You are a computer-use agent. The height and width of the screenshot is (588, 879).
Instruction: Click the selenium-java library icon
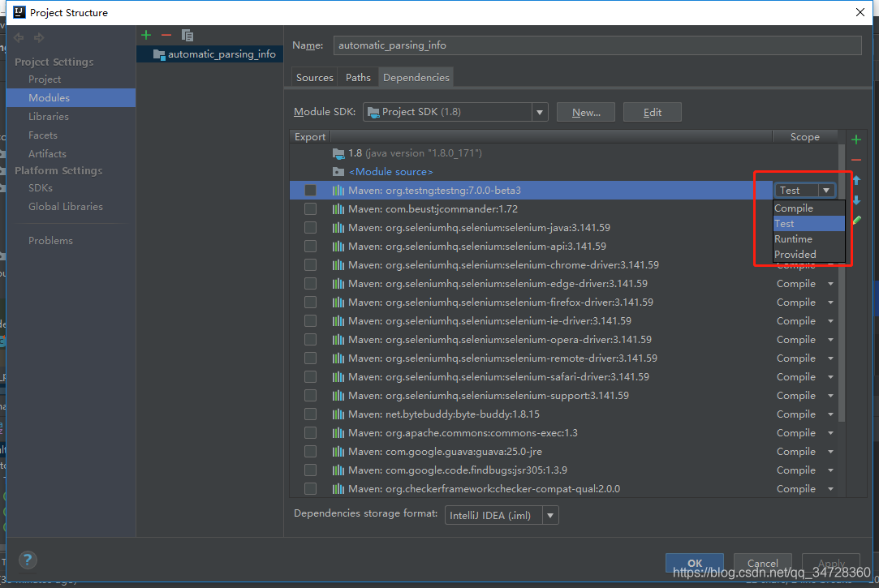338,227
